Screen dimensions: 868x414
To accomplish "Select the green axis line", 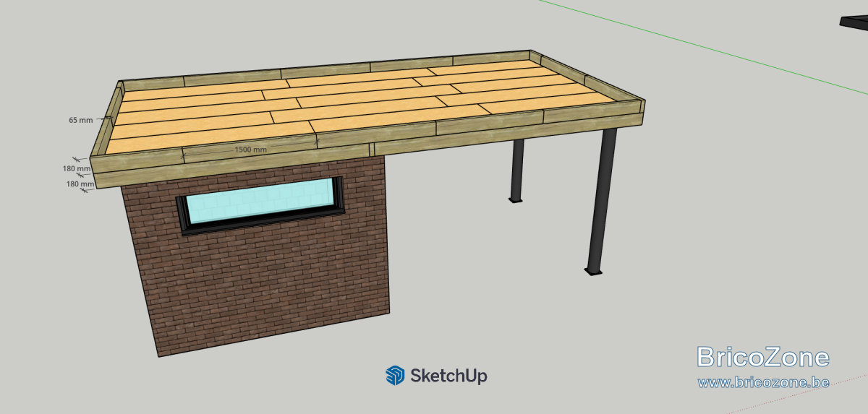I will point(702,45).
